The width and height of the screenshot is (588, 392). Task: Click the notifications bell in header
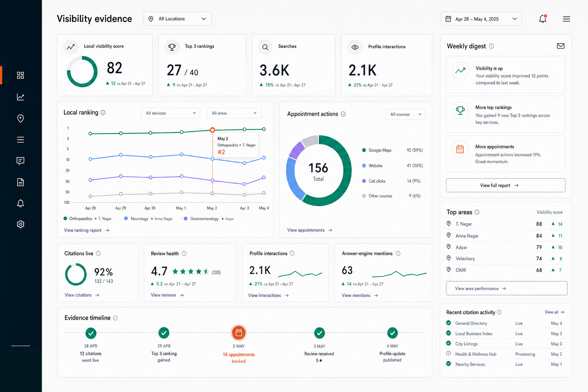click(x=543, y=19)
